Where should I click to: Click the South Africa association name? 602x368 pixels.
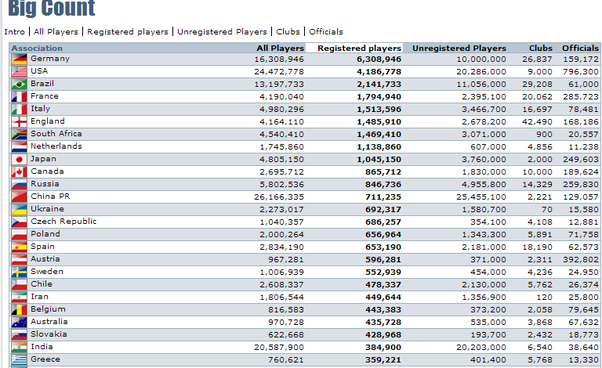[x=56, y=134]
